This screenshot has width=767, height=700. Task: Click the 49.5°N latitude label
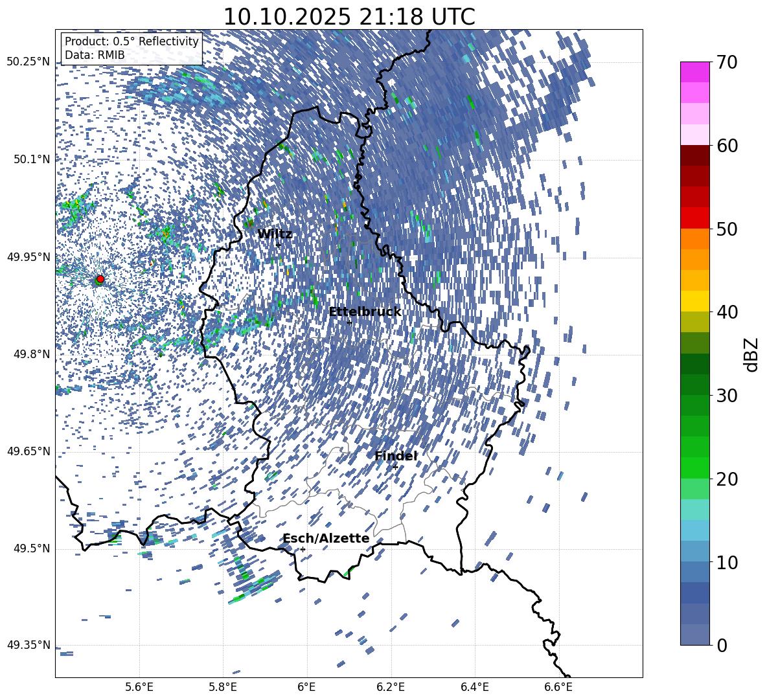pyautogui.click(x=32, y=548)
